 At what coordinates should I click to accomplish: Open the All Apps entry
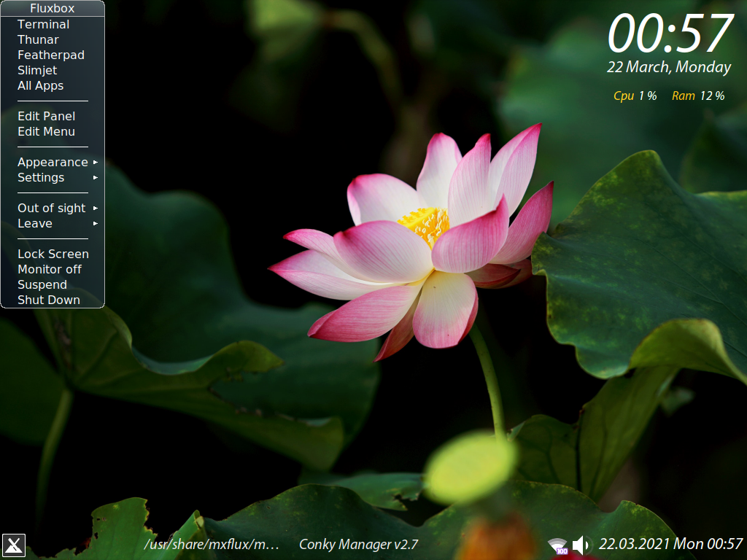pyautogui.click(x=53, y=86)
